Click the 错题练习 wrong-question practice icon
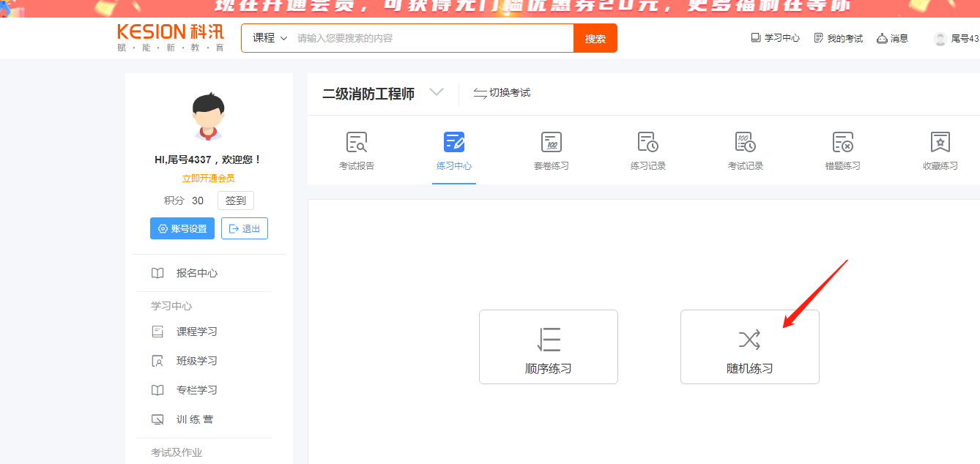Image resolution: width=980 pixels, height=464 pixels. (842, 143)
